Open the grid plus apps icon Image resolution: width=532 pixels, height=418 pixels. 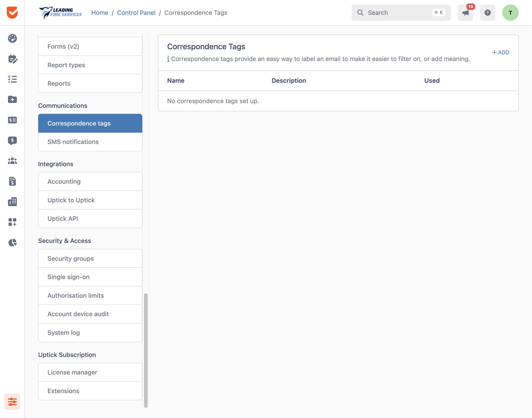coord(12,222)
